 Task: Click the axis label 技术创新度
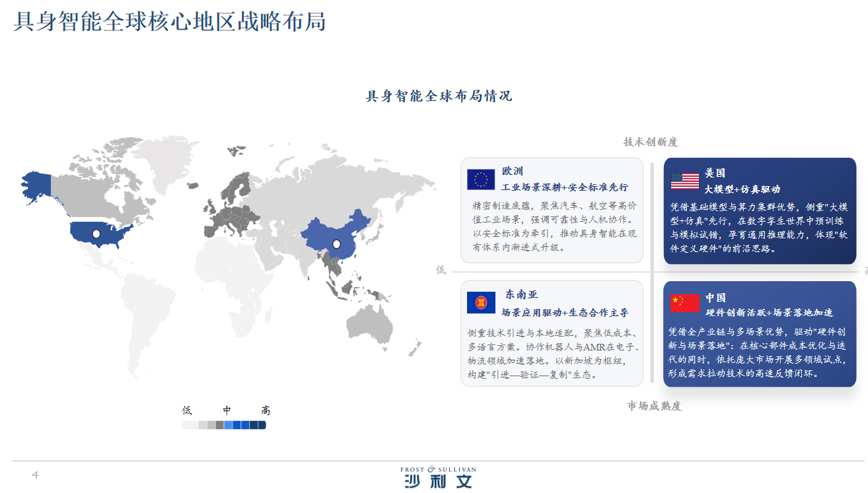(651, 142)
